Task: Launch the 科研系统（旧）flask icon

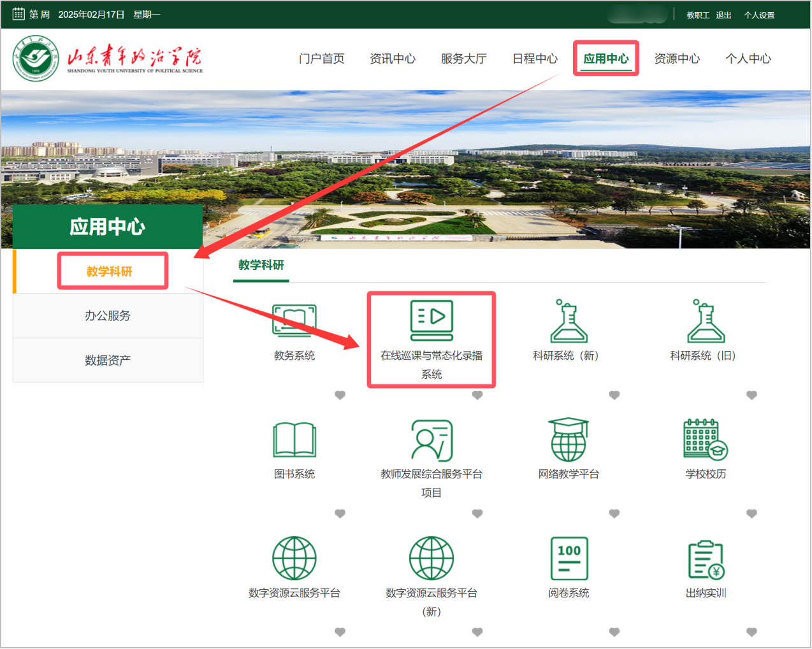Action: 706,321
